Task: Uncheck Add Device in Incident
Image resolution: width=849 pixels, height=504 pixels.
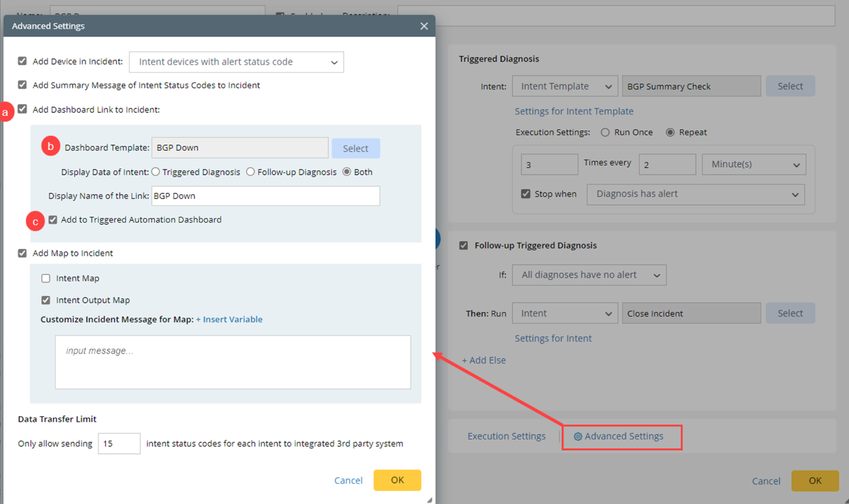Action: [x=23, y=61]
